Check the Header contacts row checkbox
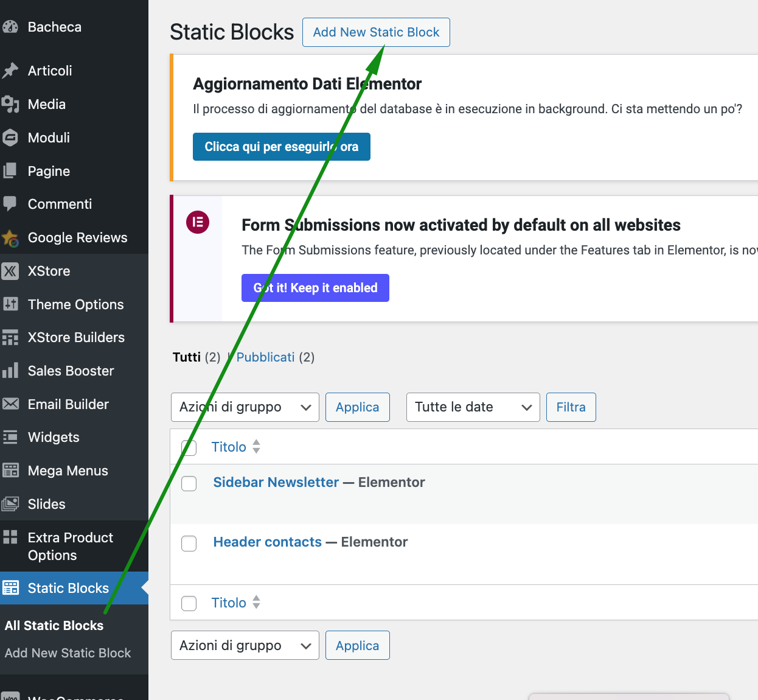Screen dimensions: 758x700 coord(189,543)
